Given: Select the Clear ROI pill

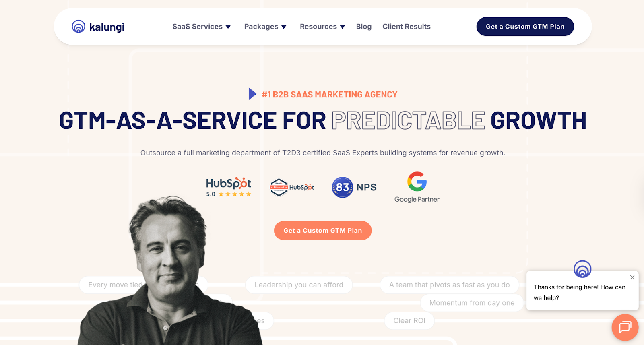Looking at the screenshot, I should tap(409, 321).
